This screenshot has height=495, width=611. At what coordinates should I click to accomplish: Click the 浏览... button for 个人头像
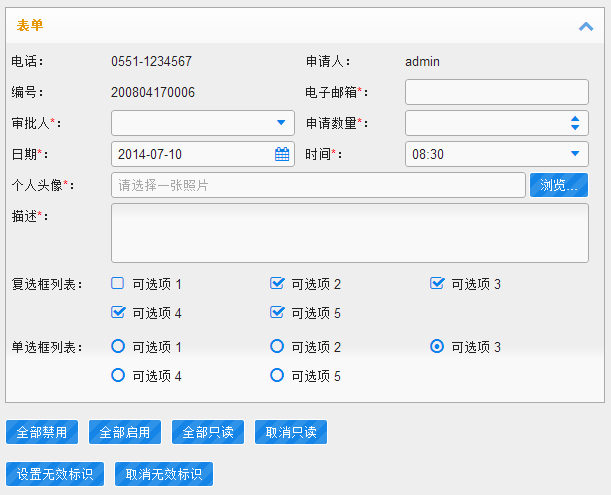pyautogui.click(x=559, y=185)
